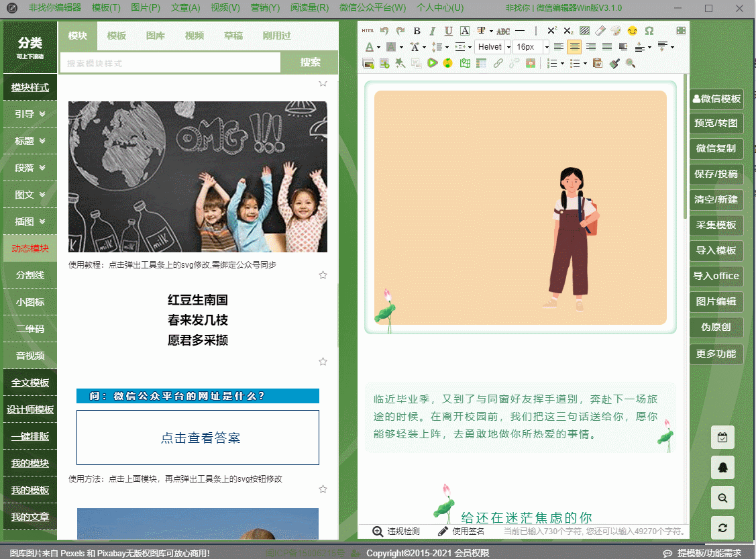This screenshot has width=756, height=559.
Task: Expand the 标题 category
Action: coord(30,141)
